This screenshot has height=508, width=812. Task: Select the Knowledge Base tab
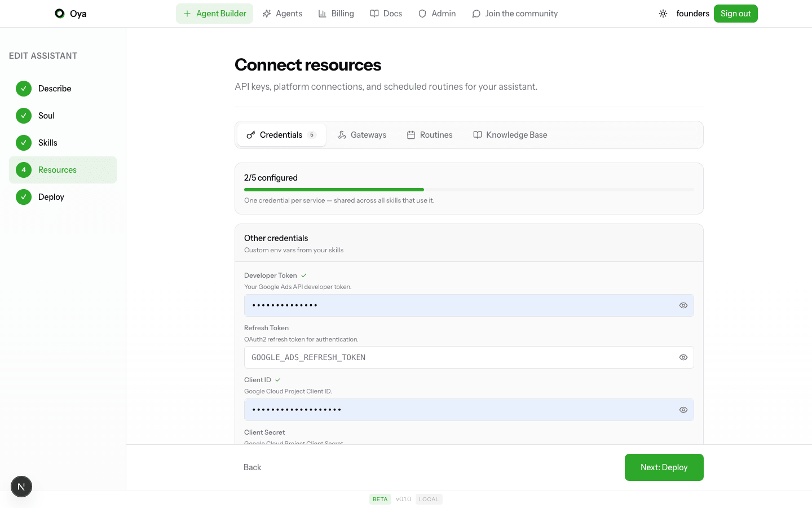510,135
